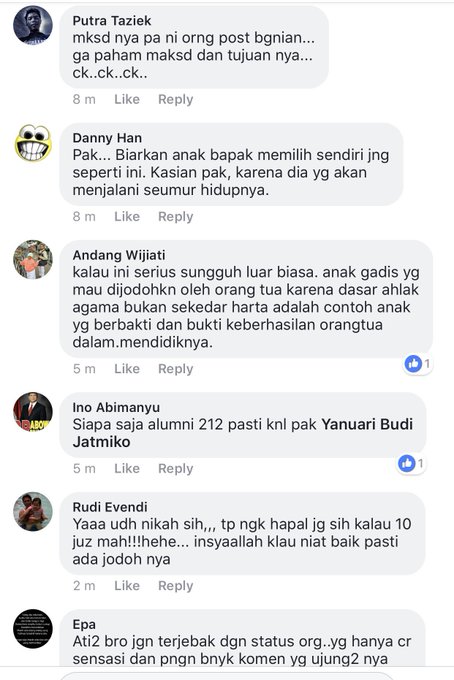
Task: Tap Danny Han's grinning emoji avatar
Action: pyautogui.click(x=33, y=143)
